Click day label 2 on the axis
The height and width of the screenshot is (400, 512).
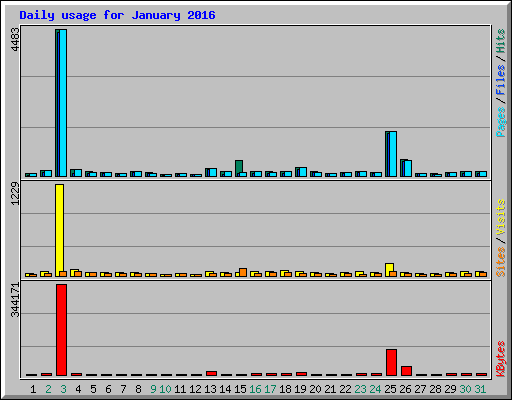point(48,389)
